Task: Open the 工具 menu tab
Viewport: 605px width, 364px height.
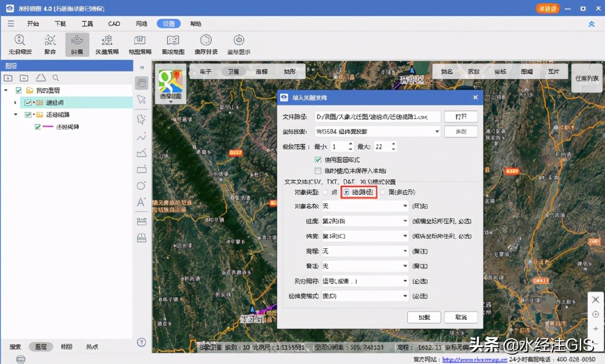Action: (x=87, y=24)
